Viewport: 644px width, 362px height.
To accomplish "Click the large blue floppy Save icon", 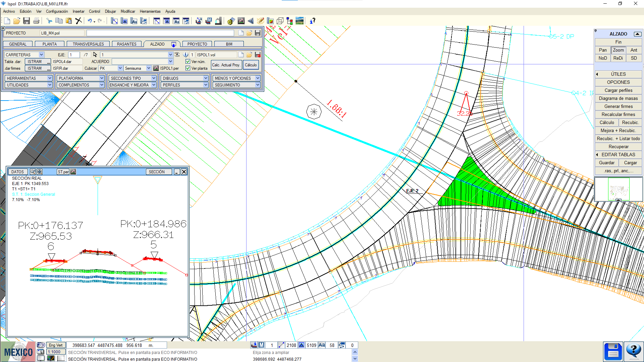I will 613,352.
